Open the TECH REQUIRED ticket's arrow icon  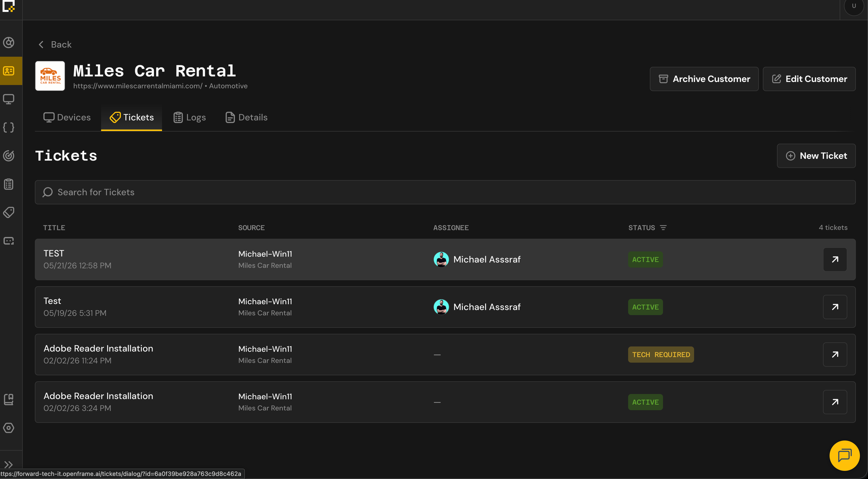[x=835, y=355]
